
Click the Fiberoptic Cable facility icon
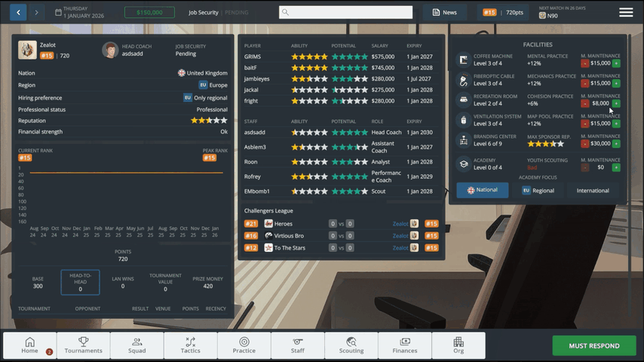(463, 79)
